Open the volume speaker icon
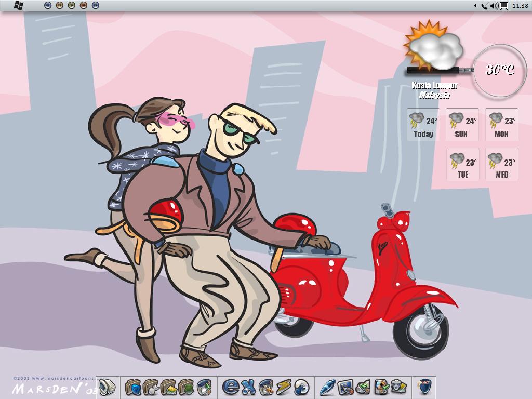 494,6
